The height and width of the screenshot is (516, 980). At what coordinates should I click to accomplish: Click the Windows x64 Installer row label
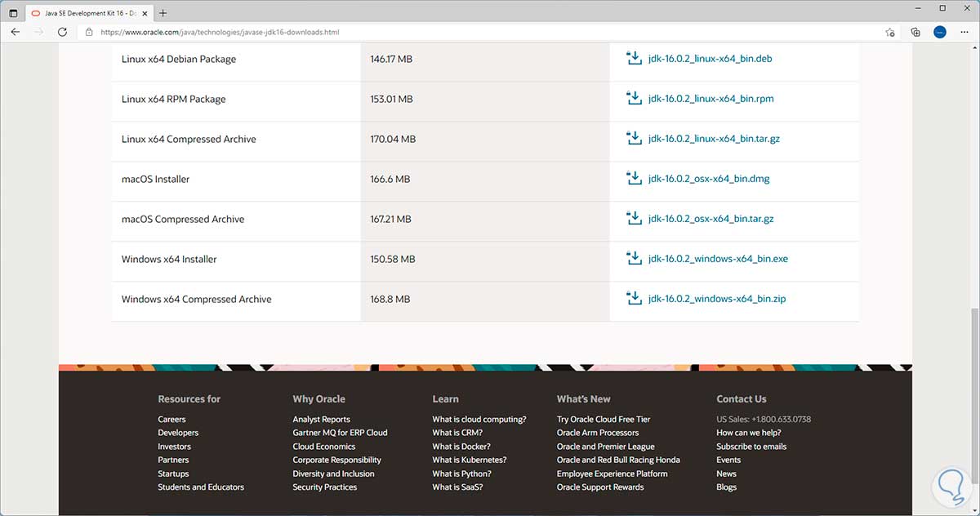point(169,259)
